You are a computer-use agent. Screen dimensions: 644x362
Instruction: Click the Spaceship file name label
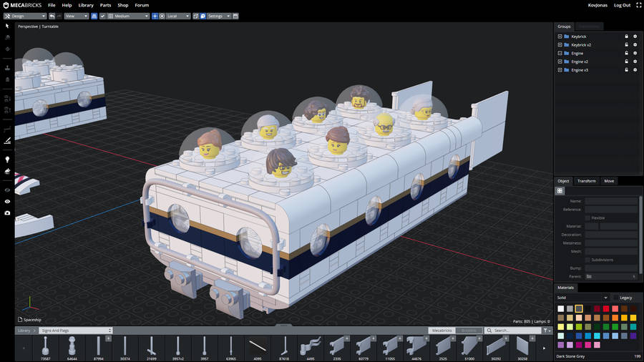32,320
